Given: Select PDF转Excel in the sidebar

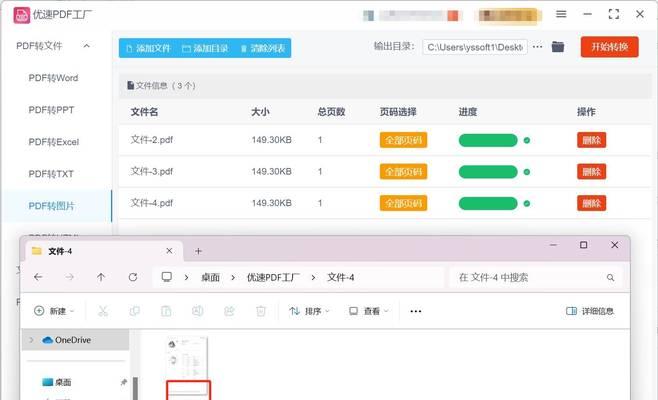Looking at the screenshot, I should pos(54,142).
